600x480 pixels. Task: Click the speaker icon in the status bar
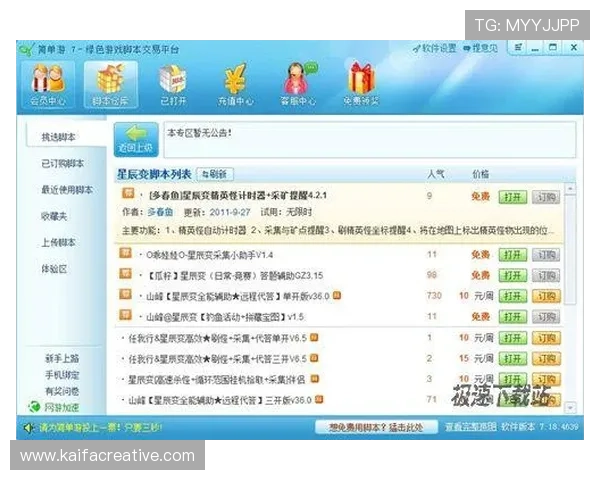coord(28,428)
